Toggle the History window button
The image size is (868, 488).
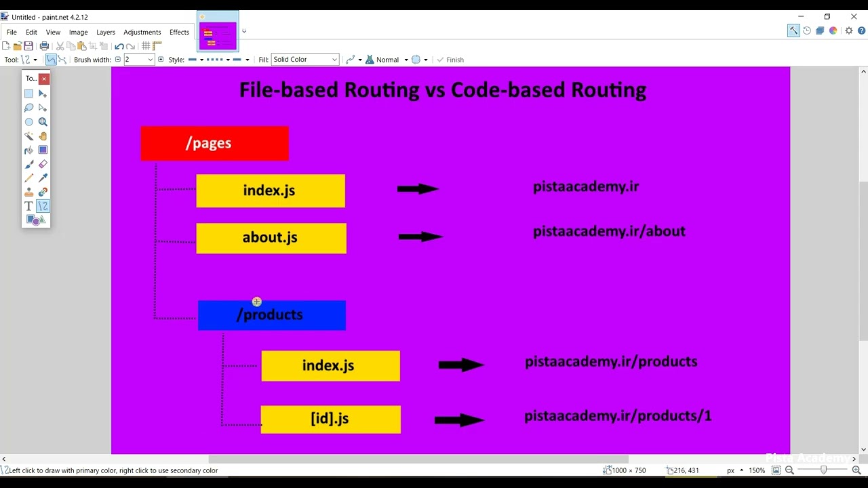pos(807,30)
